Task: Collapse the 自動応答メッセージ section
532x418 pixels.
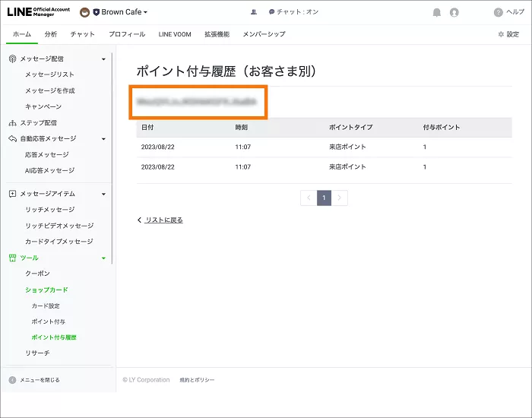Action: tap(103, 139)
